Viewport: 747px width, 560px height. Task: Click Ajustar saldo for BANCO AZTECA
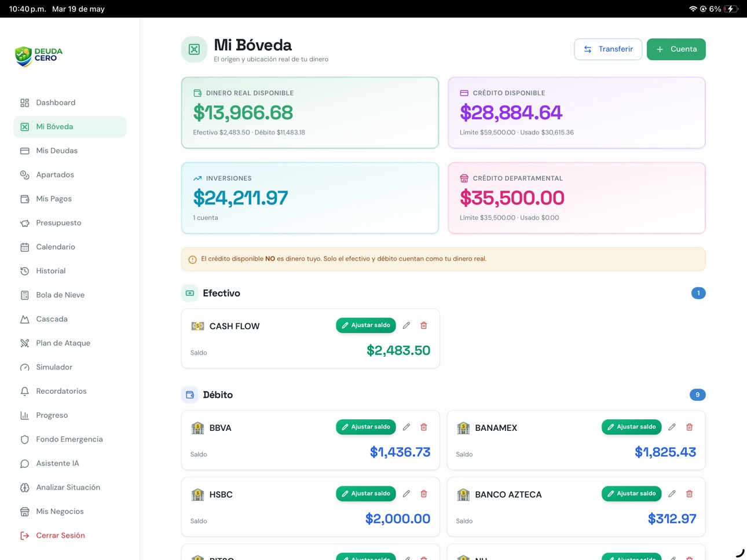pos(631,493)
